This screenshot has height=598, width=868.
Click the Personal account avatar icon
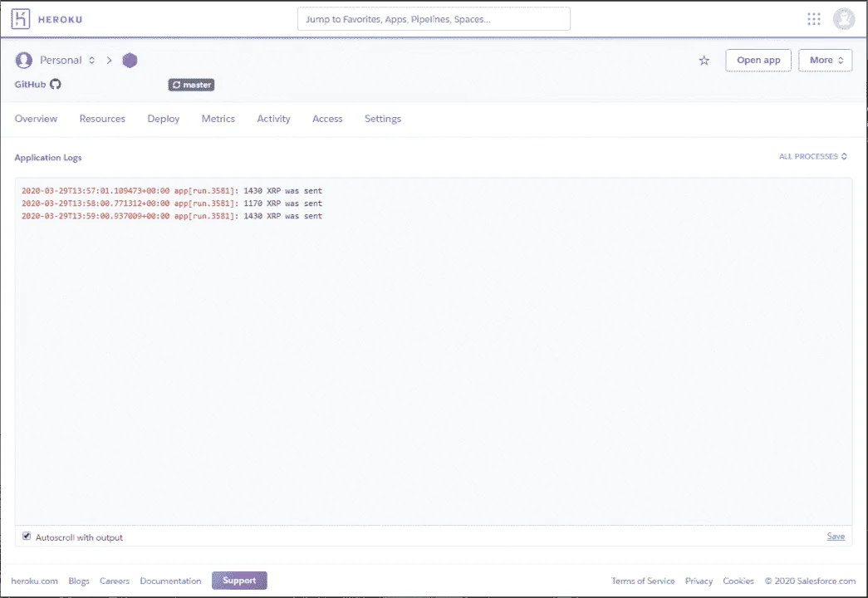click(x=24, y=60)
